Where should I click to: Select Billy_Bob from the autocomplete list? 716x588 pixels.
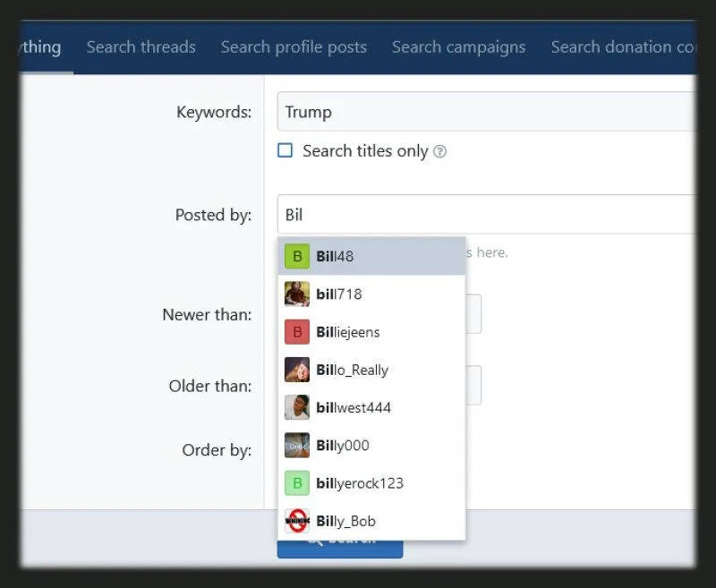[371, 521]
